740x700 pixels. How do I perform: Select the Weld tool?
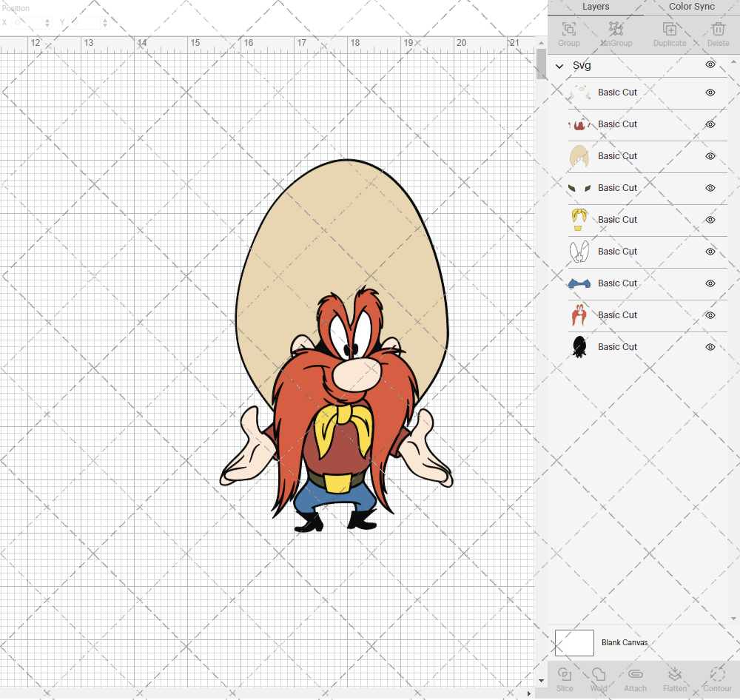(599, 674)
